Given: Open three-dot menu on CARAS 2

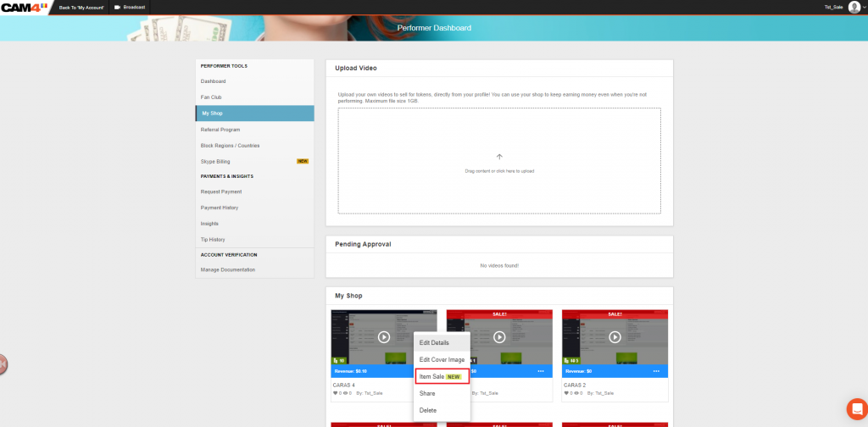Looking at the screenshot, I should pyautogui.click(x=655, y=371).
